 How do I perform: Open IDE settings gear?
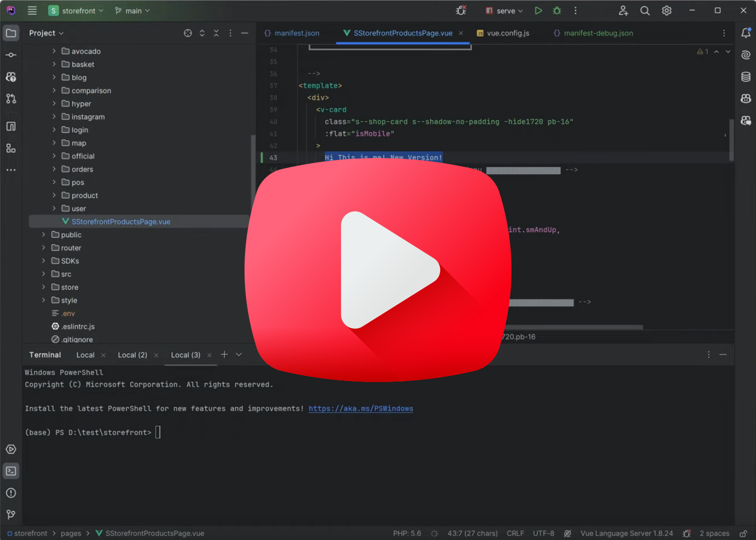click(666, 10)
